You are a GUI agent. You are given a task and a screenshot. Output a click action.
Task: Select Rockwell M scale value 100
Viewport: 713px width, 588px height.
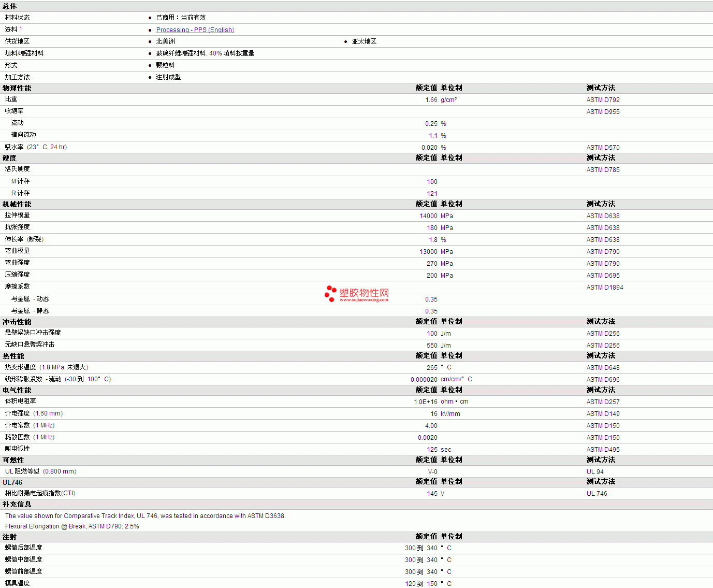tap(432, 182)
